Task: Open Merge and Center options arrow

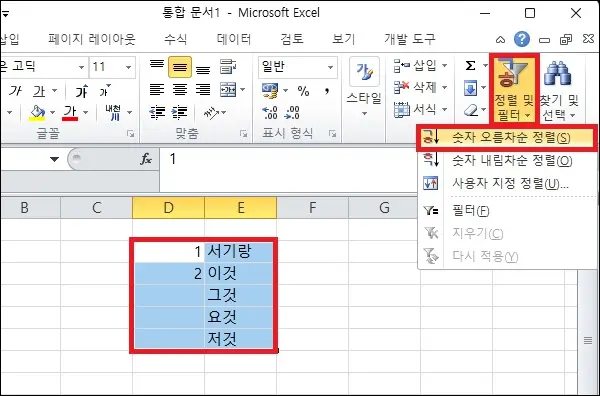Action: (x=243, y=90)
